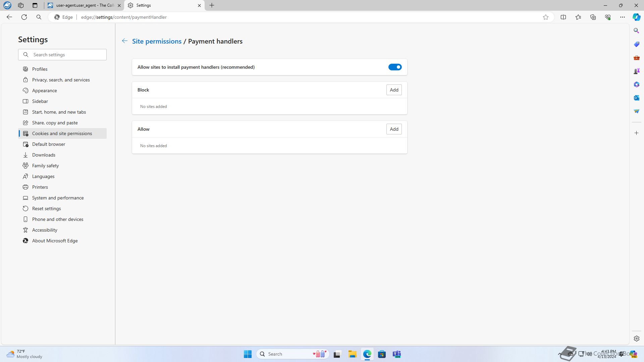Open Privacy, search, and services section
Screen dimensions: 644x362
coord(62,80)
